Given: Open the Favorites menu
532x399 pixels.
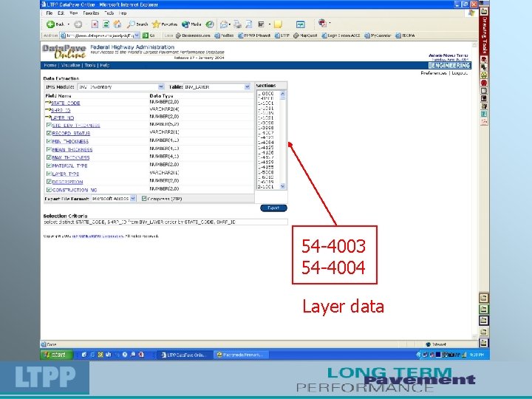Looking at the screenshot, I should pos(91,13).
